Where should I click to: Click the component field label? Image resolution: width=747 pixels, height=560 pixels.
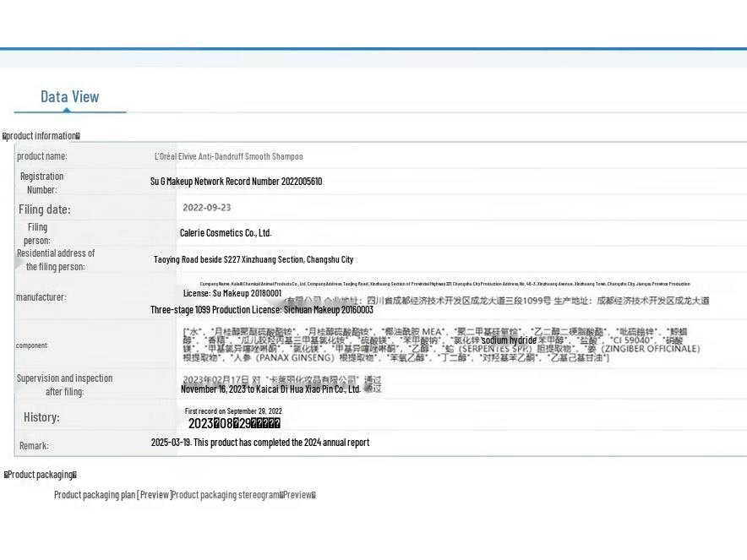coord(32,345)
